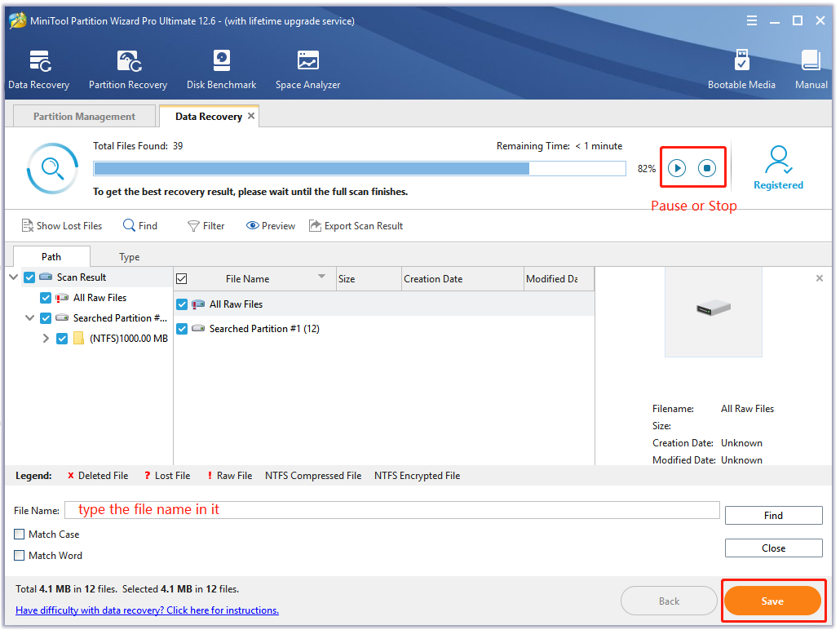Click the Searched Partition #1 (12) drive icon
840x630 pixels.
point(198,328)
